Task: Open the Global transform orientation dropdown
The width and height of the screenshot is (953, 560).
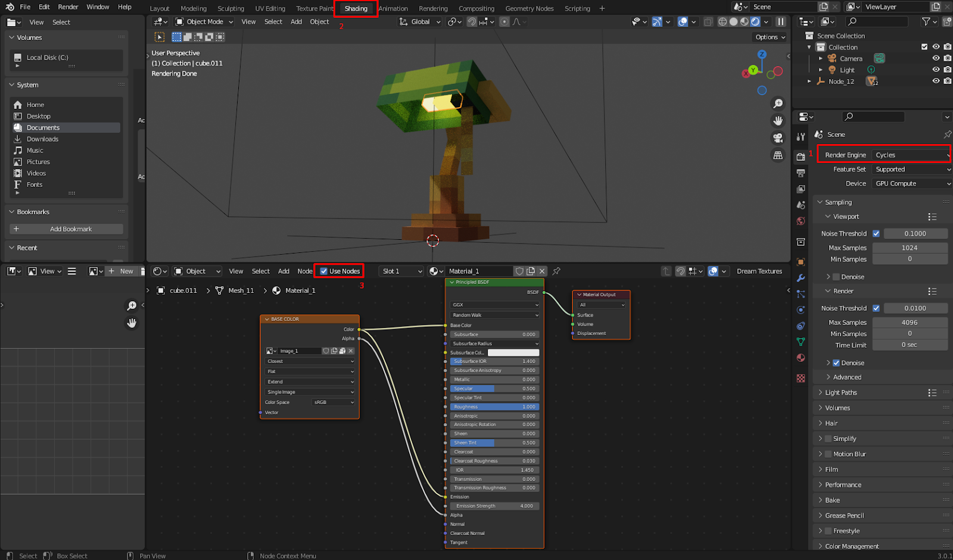Action: (x=420, y=21)
